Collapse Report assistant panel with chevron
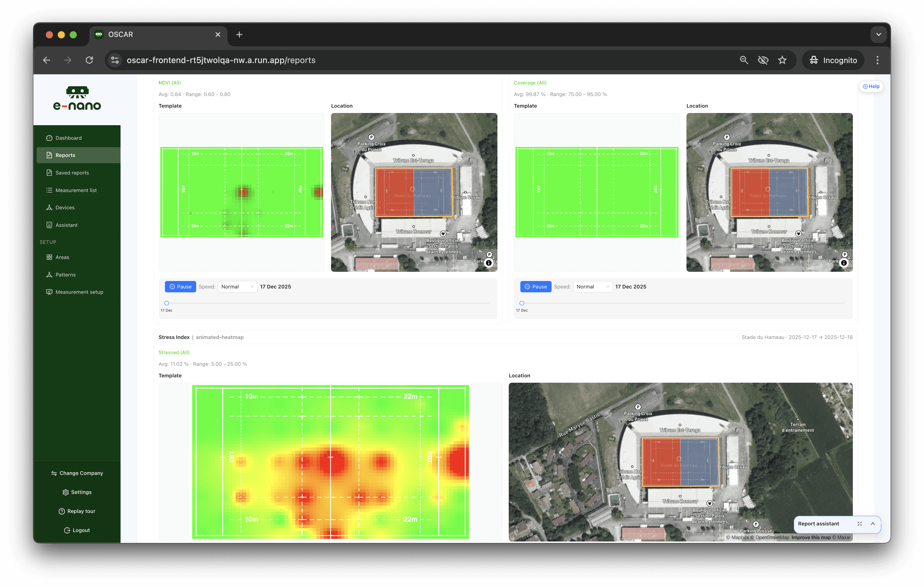 click(873, 524)
